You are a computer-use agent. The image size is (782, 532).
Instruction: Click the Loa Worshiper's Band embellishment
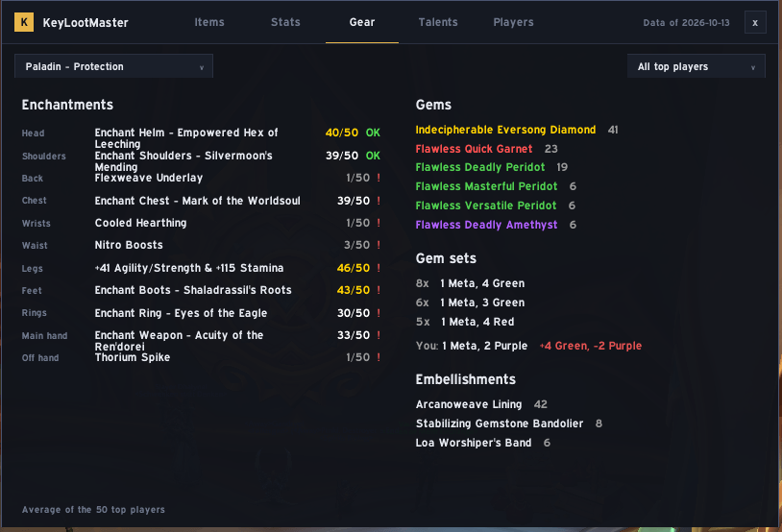(474, 443)
